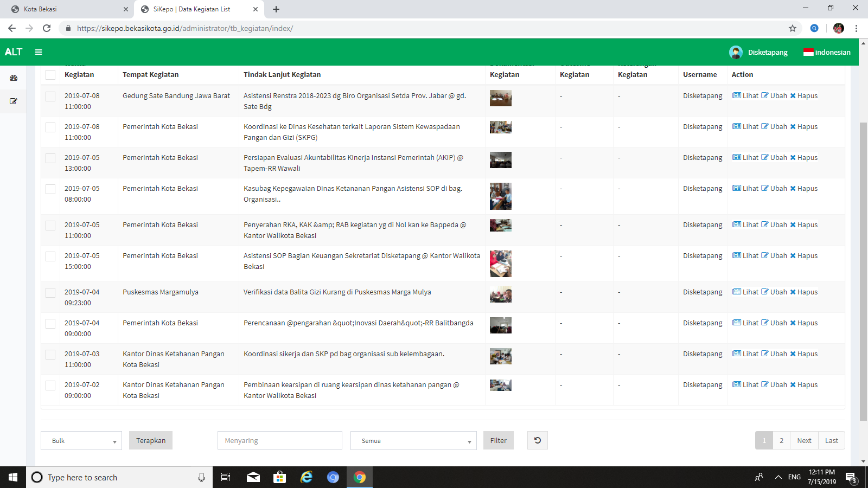Open Windows Start menu

pyautogui.click(x=13, y=477)
